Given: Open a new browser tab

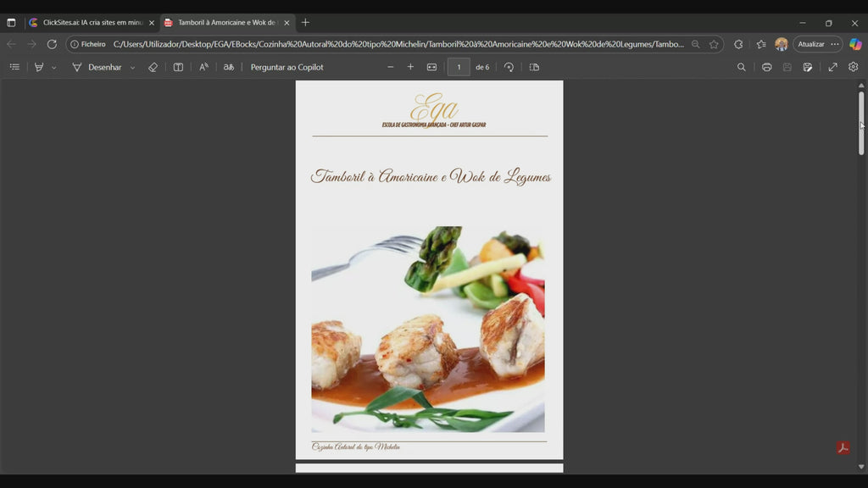Looking at the screenshot, I should 305,23.
